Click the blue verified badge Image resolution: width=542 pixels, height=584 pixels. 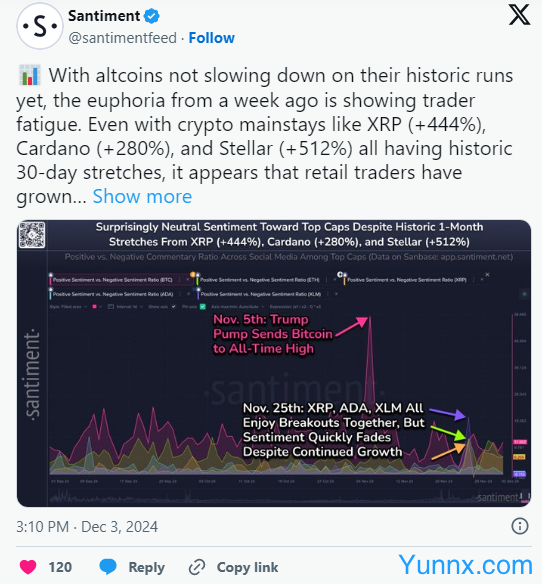pyautogui.click(x=152, y=16)
